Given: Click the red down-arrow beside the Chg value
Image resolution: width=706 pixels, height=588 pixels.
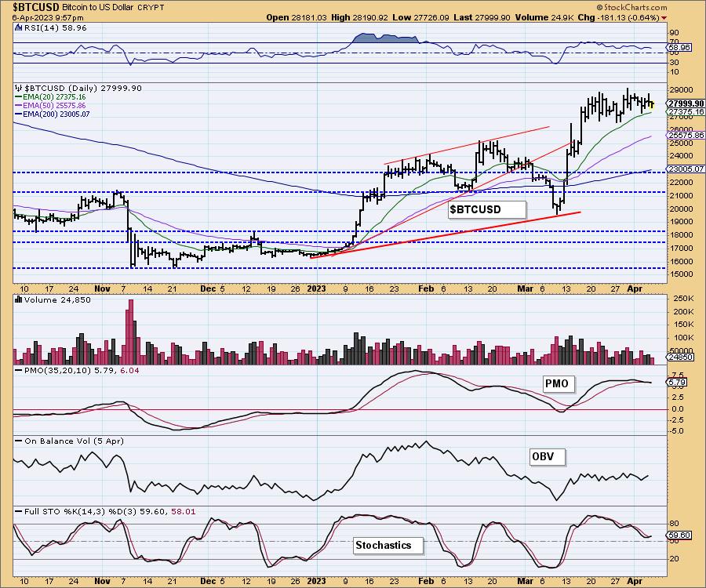Looking at the screenshot, I should 664,17.
